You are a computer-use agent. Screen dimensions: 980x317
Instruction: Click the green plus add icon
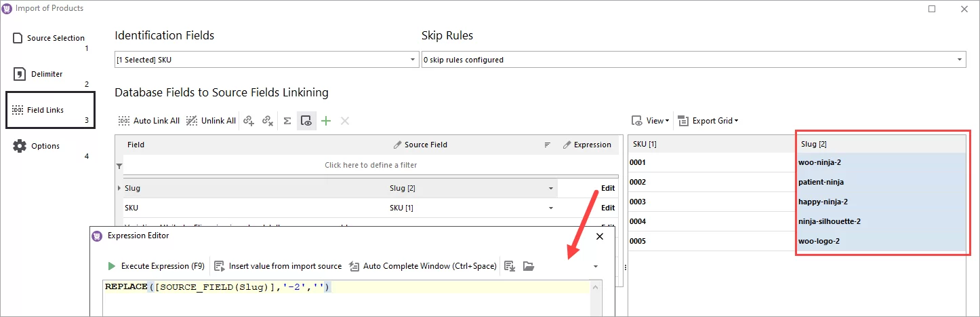point(326,121)
